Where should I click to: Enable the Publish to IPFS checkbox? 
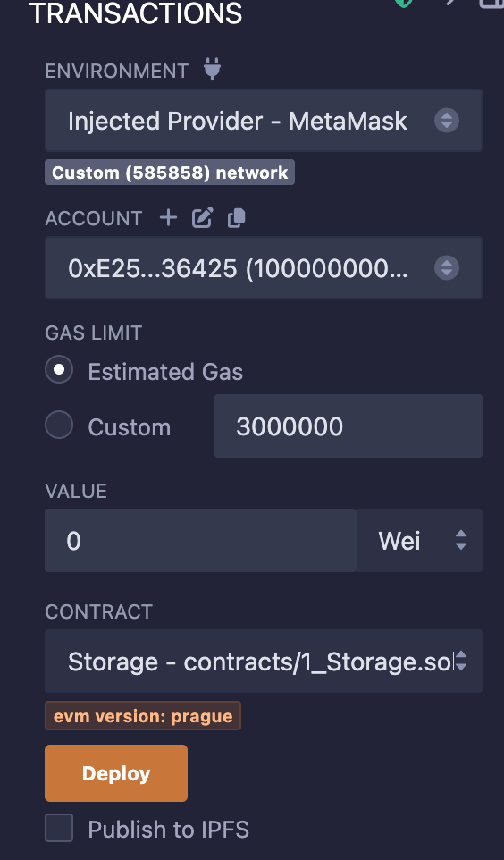point(59,828)
